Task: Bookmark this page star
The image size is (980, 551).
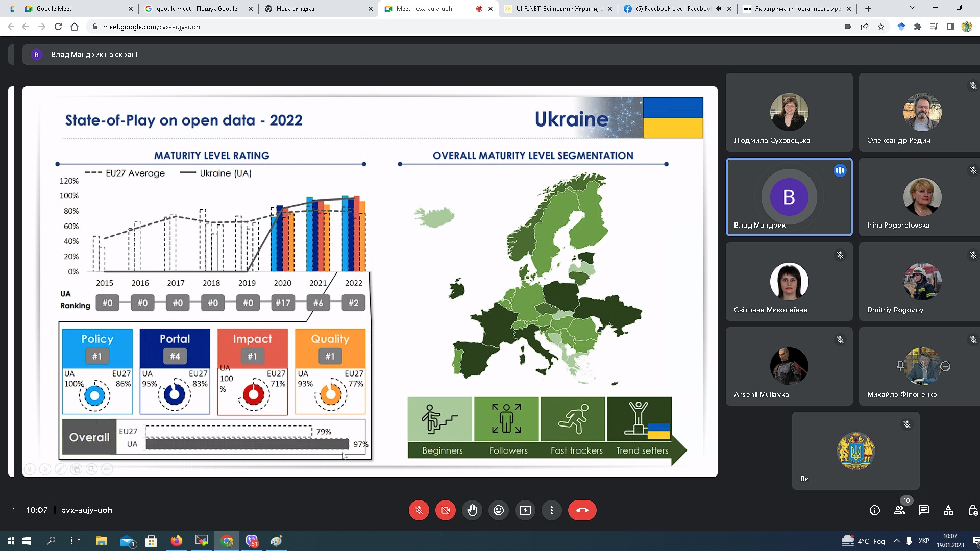Action: coord(881,27)
